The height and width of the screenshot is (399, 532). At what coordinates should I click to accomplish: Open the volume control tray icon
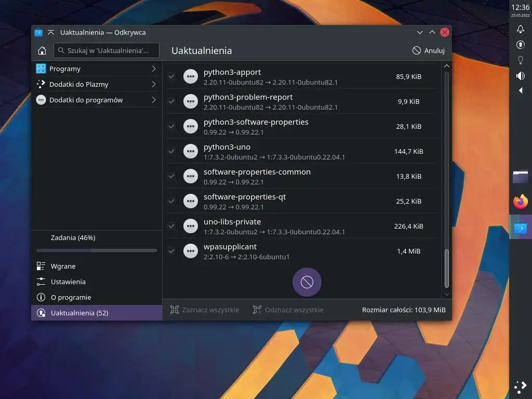point(521,76)
